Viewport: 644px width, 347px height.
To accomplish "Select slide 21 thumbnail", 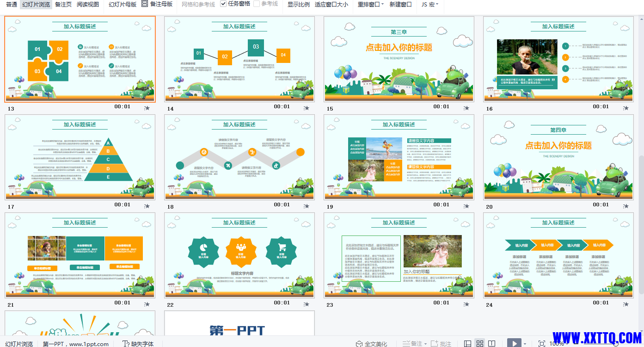I will [80, 255].
